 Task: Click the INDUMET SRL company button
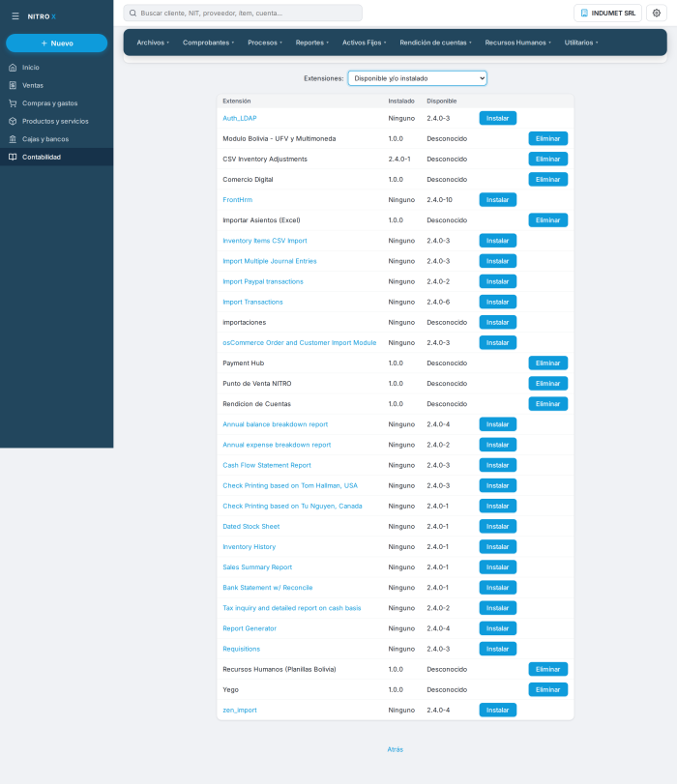point(607,13)
